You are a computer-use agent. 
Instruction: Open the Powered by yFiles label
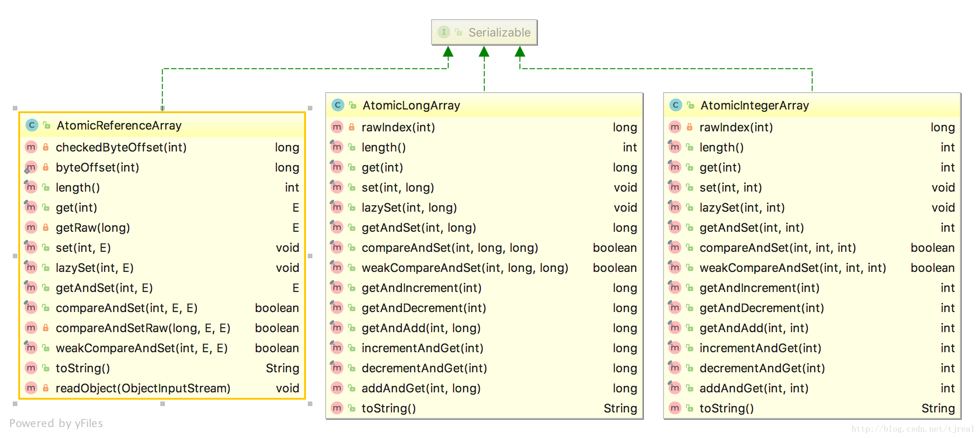56,423
